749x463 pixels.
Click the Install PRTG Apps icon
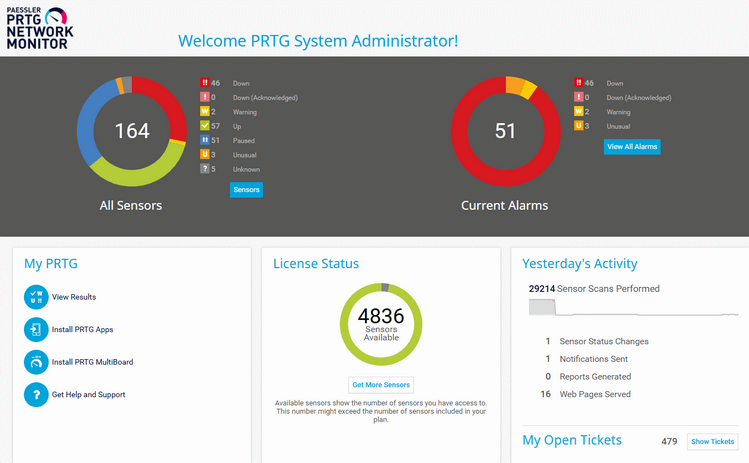pos(35,329)
